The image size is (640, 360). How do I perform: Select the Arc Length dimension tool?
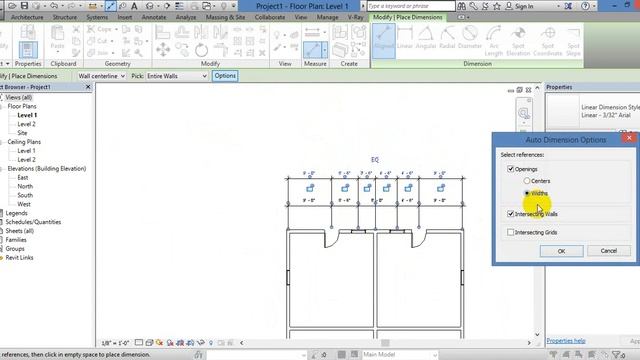[493, 41]
